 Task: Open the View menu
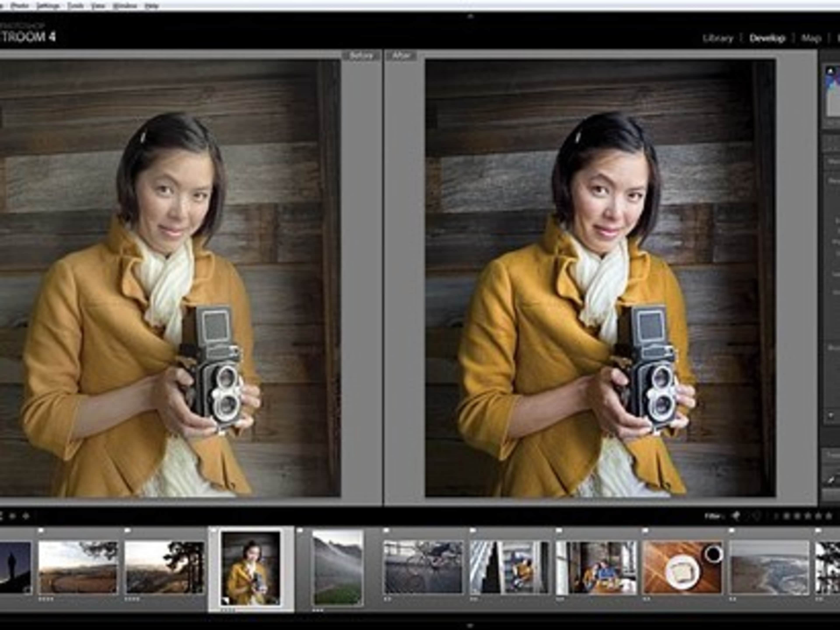[x=98, y=6]
